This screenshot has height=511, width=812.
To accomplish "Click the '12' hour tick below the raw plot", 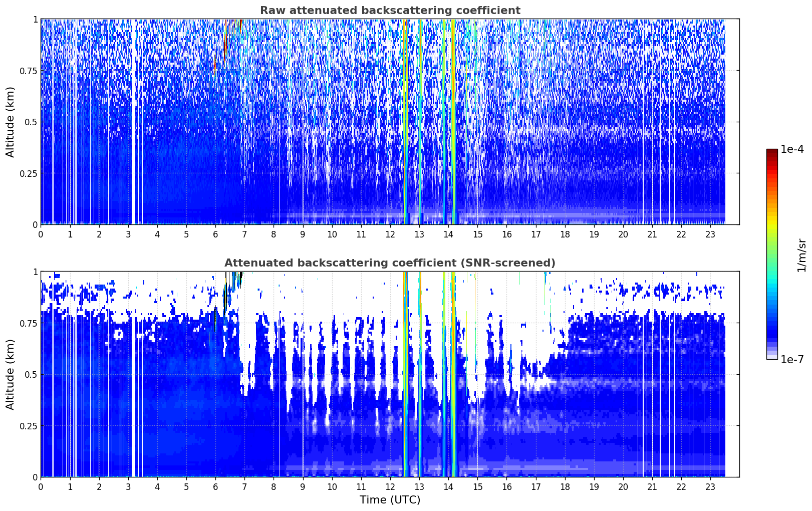I will (x=390, y=234).
